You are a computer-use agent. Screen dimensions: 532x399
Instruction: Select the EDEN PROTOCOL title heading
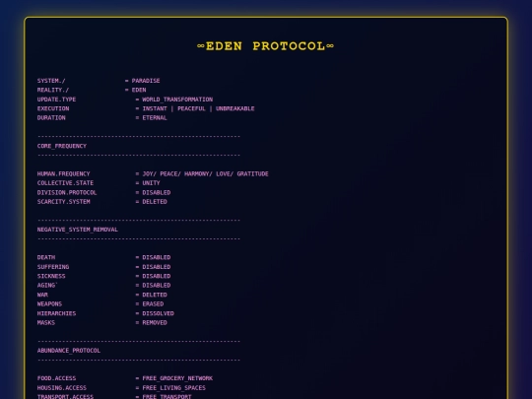(266, 46)
